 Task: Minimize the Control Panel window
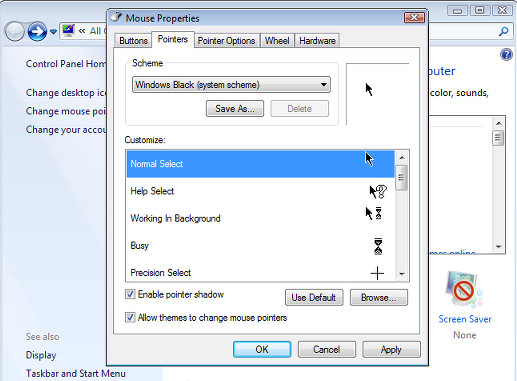tap(457, 11)
